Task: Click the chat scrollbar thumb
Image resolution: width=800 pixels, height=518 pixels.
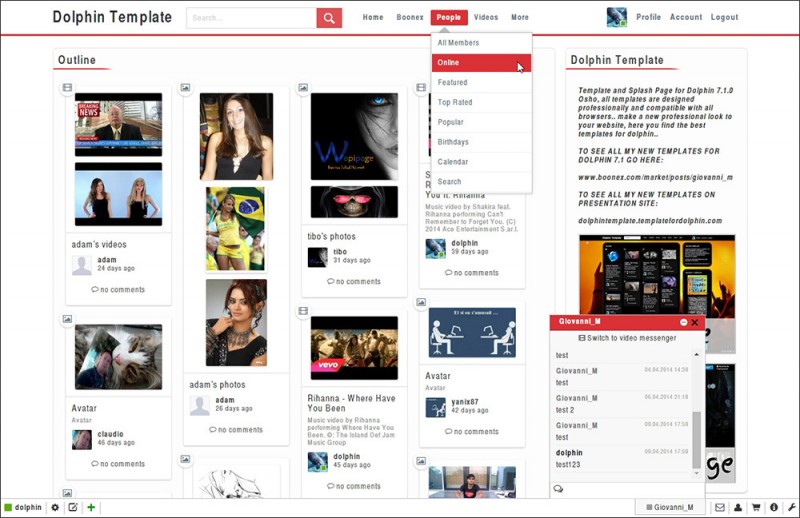Action: point(696,440)
